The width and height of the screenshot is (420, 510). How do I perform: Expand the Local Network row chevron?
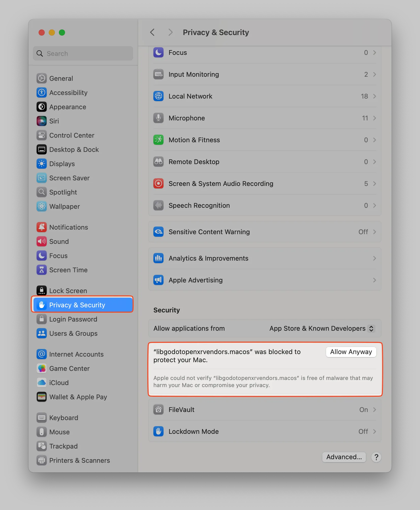coord(375,96)
